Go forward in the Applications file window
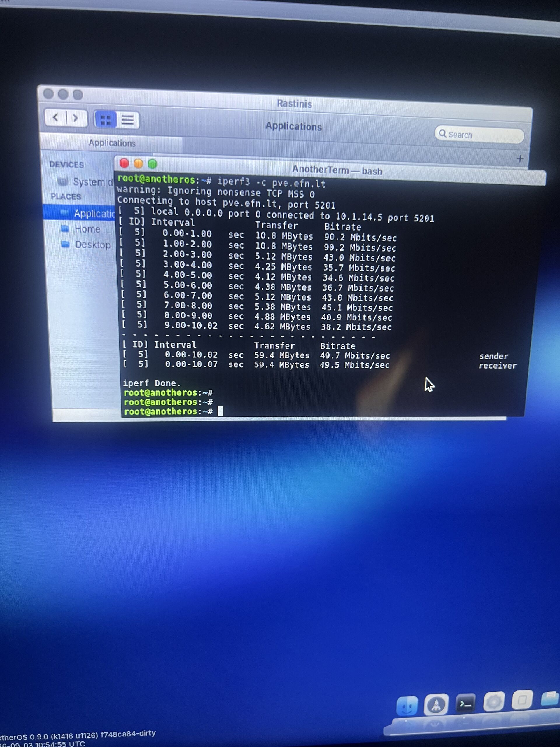The width and height of the screenshot is (560, 747). pos(76,118)
